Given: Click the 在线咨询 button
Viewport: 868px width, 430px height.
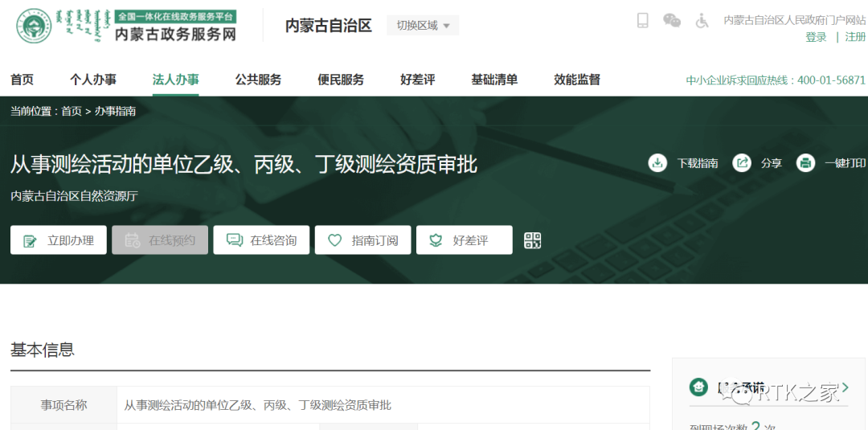Looking at the screenshot, I should (261, 240).
